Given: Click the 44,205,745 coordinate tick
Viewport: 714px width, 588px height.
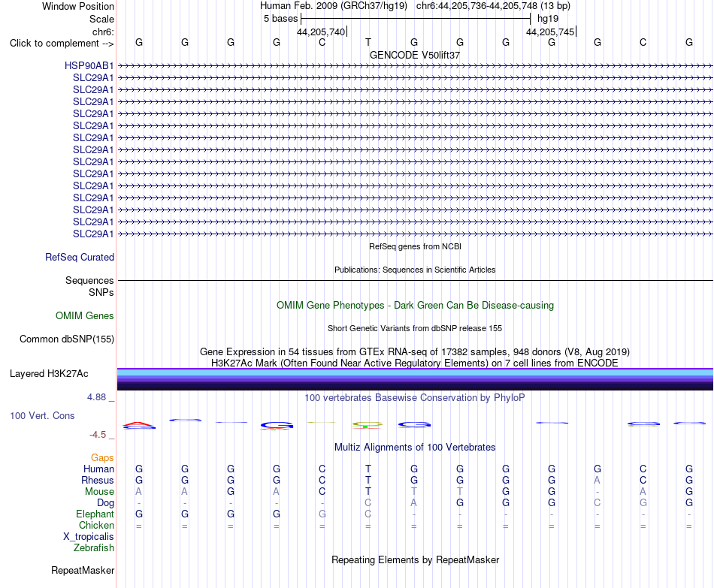Looking at the screenshot, I should 551,32.
